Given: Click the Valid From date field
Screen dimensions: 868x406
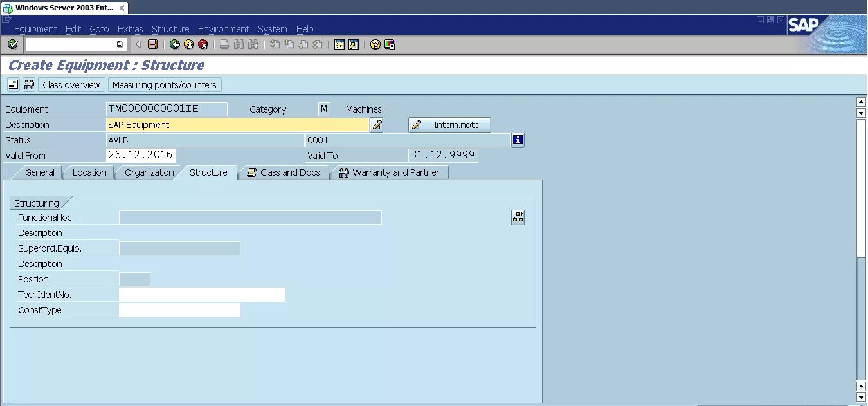Looking at the screenshot, I should pos(141,155).
